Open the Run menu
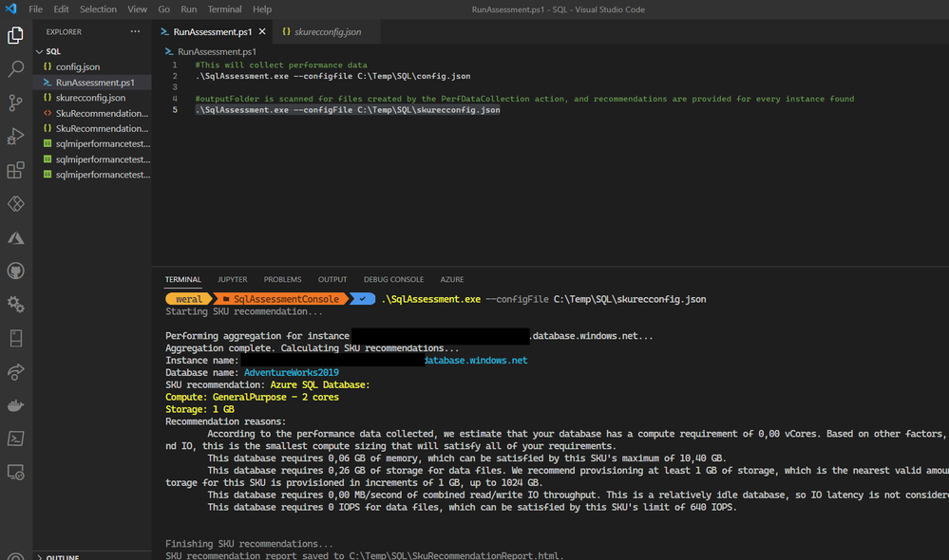 click(x=189, y=9)
